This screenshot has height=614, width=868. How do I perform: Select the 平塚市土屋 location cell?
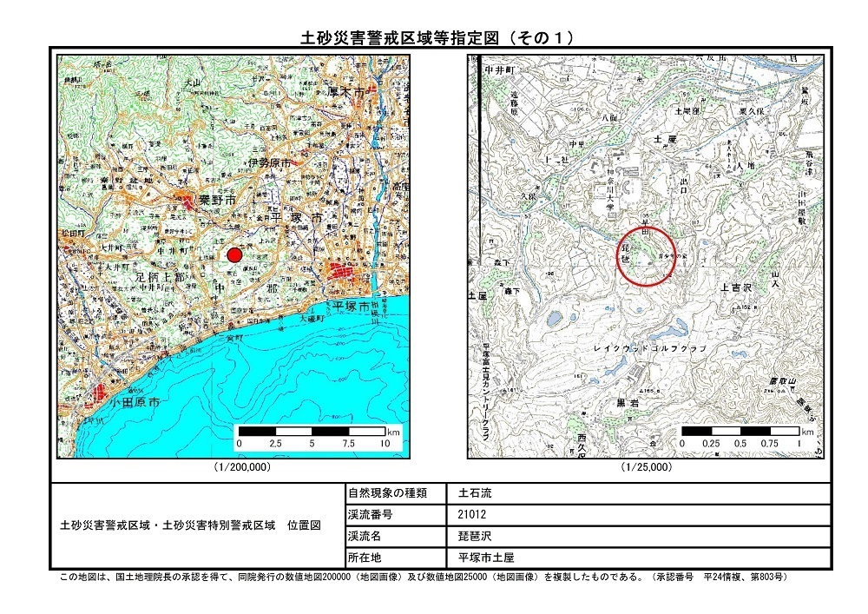coord(486,558)
